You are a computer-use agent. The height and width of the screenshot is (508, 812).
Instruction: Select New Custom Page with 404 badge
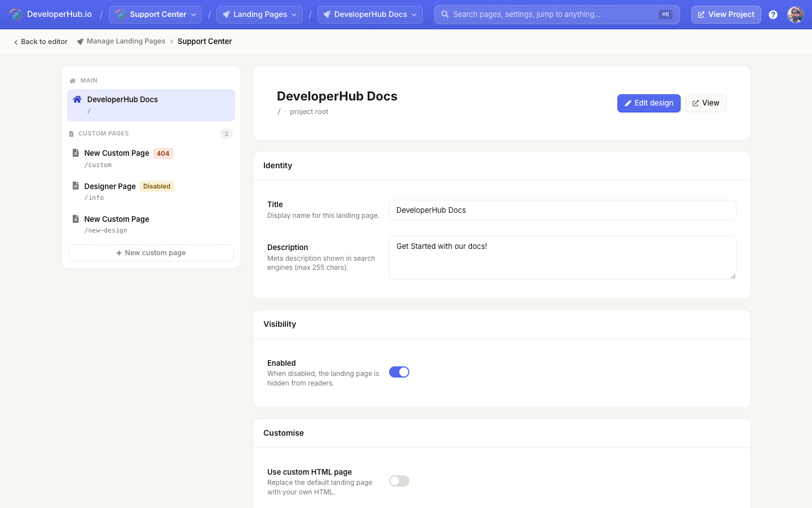tap(151, 159)
